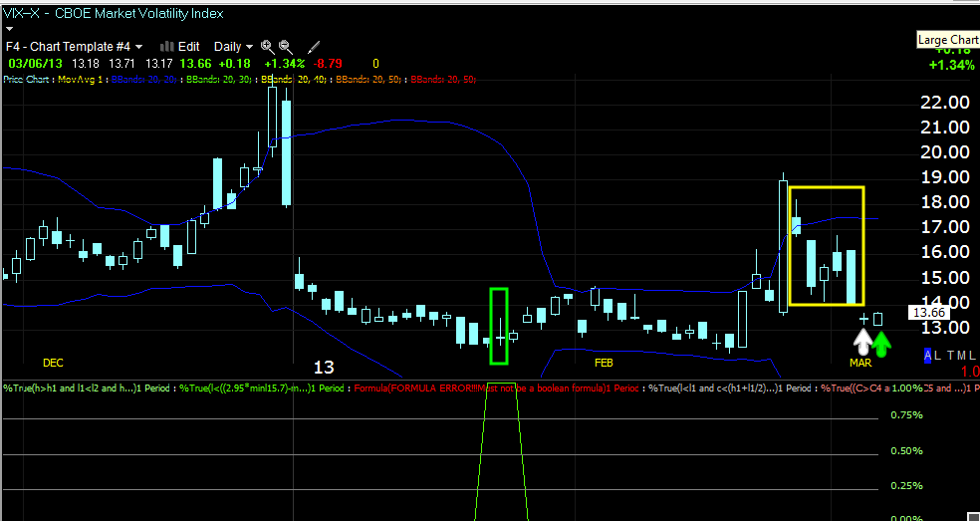Select the red BBands 20, 50 legend label
The height and width of the screenshot is (521, 980).
[444, 80]
